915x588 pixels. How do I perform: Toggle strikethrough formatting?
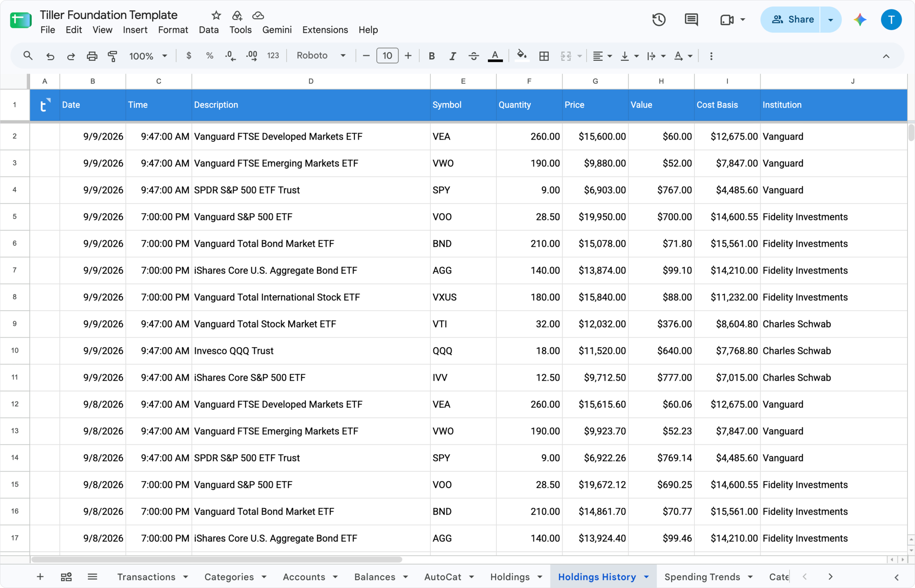474,56
